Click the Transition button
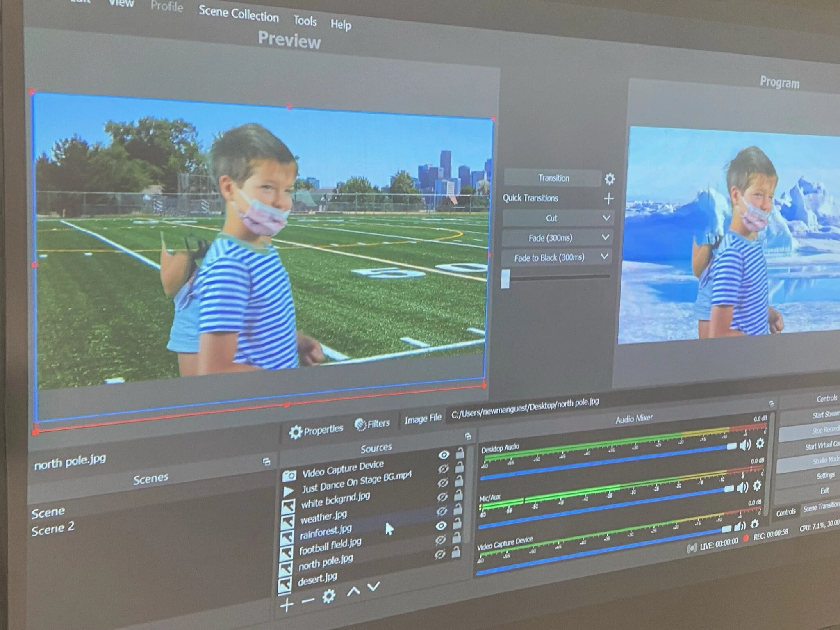 [553, 178]
